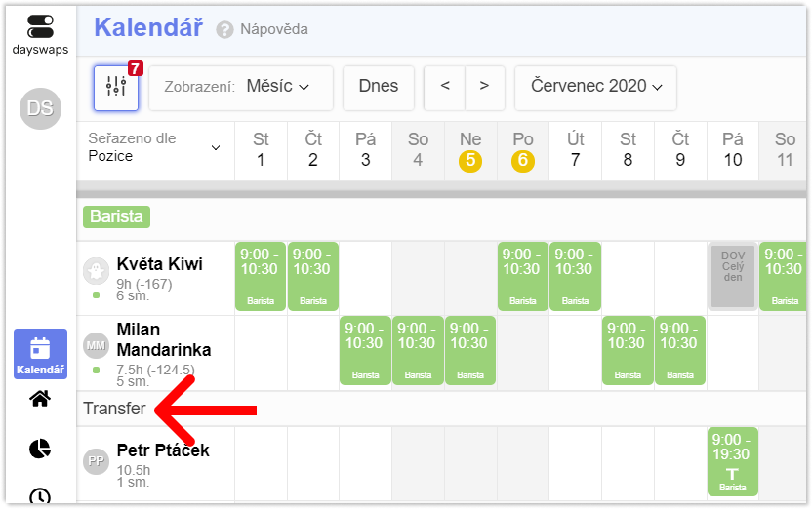Open the DS user avatar

click(x=40, y=108)
